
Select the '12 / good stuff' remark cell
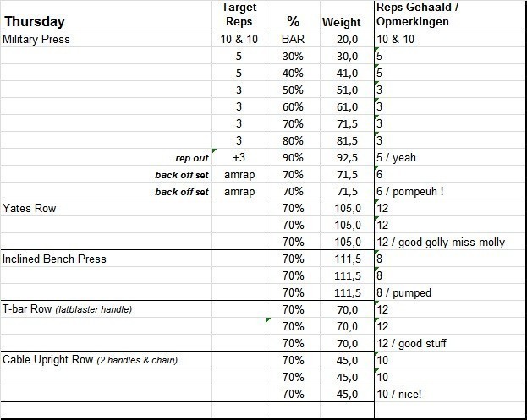point(410,343)
